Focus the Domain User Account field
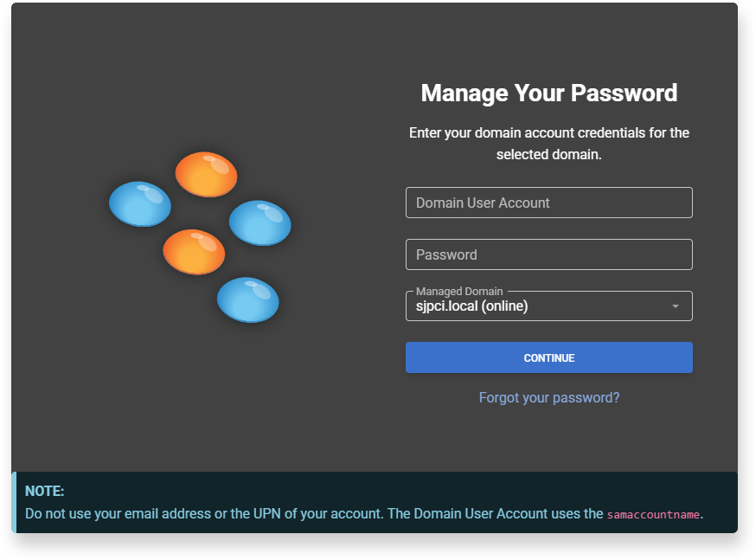The image size is (756, 560). [x=548, y=203]
